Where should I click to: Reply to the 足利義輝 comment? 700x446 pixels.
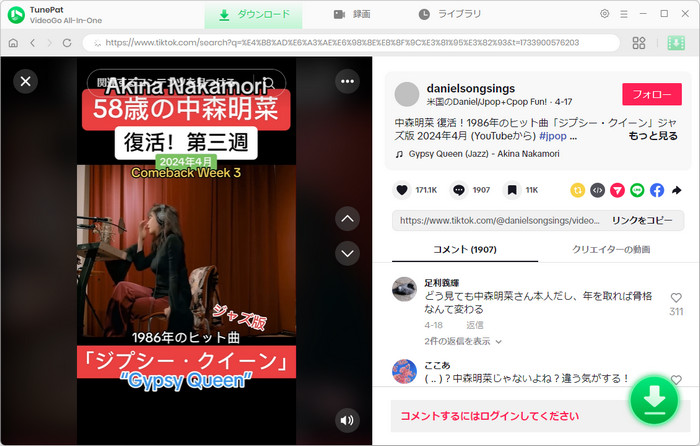tap(475, 325)
